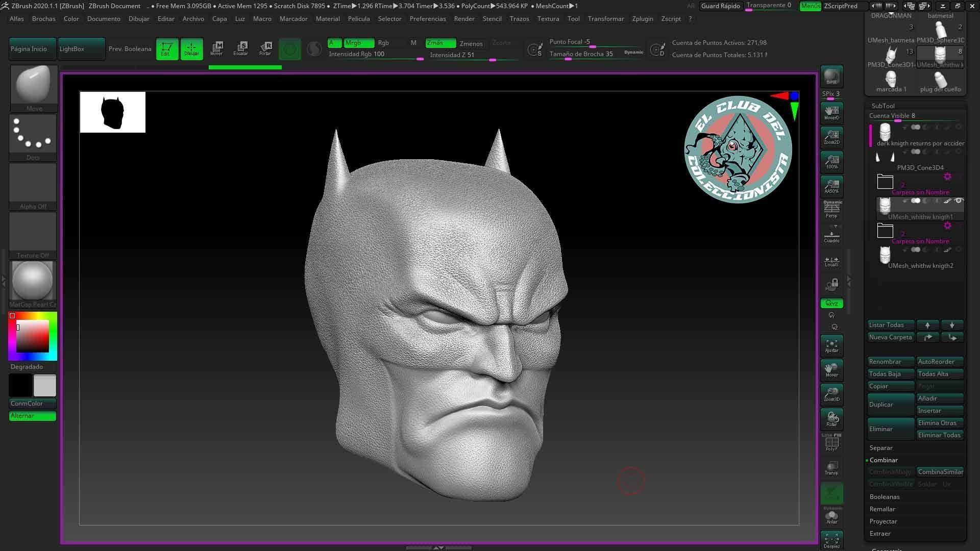The width and height of the screenshot is (980, 551).
Task: Toggle PolyF polyframe display
Action: [x=831, y=443]
